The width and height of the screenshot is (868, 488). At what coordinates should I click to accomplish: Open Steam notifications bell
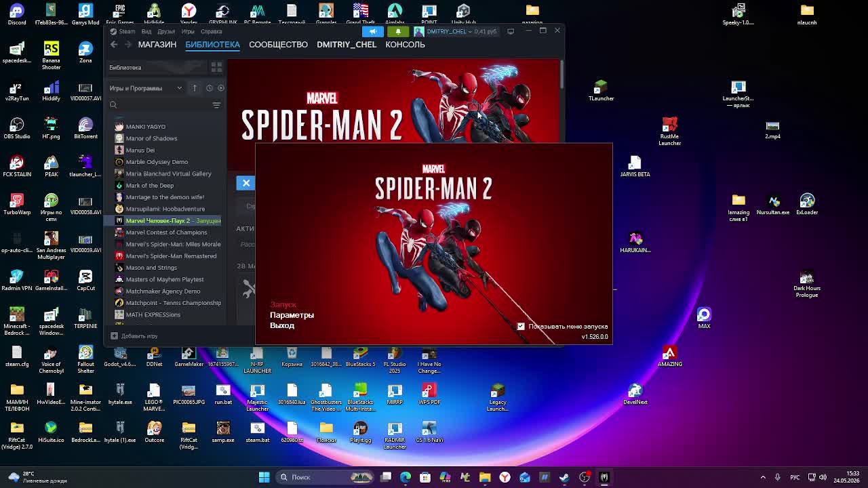click(398, 31)
